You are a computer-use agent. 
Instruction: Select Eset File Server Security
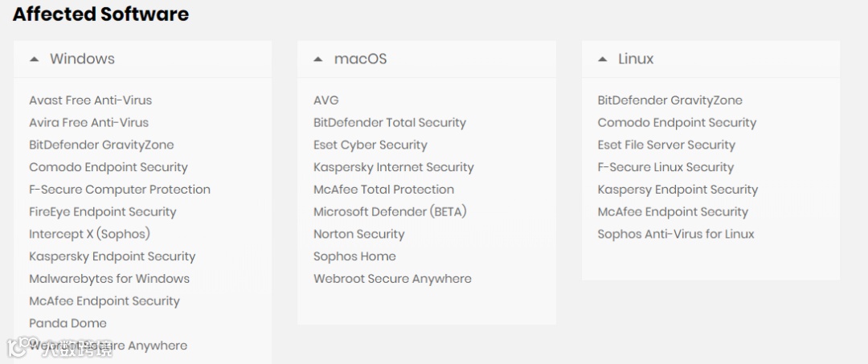point(666,145)
